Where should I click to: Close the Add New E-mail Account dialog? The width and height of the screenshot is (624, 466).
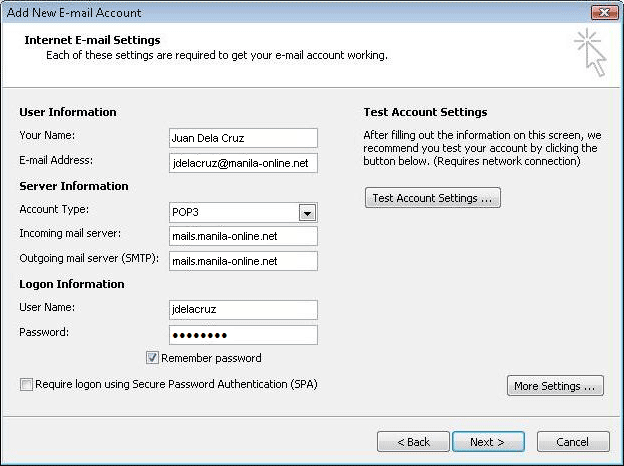click(x=604, y=13)
